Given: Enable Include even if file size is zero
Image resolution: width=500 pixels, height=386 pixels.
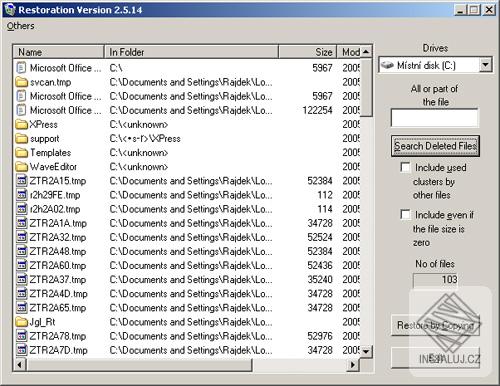Looking at the screenshot, I should (405, 214).
